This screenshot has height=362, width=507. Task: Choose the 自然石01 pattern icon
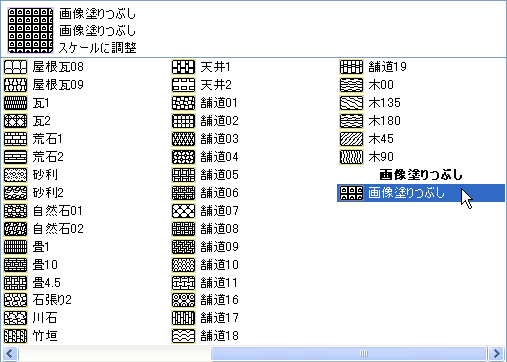pyautogui.click(x=15, y=211)
